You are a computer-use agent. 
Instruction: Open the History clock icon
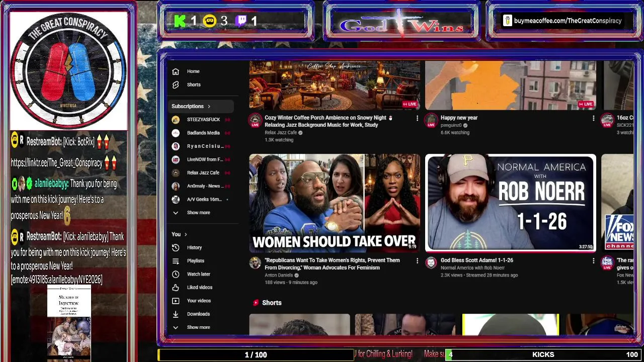pos(176,247)
